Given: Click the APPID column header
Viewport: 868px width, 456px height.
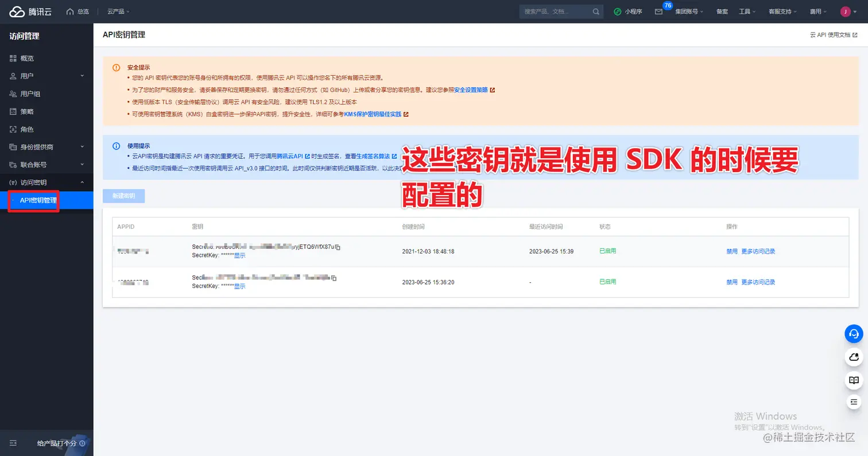Looking at the screenshot, I should coord(126,227).
